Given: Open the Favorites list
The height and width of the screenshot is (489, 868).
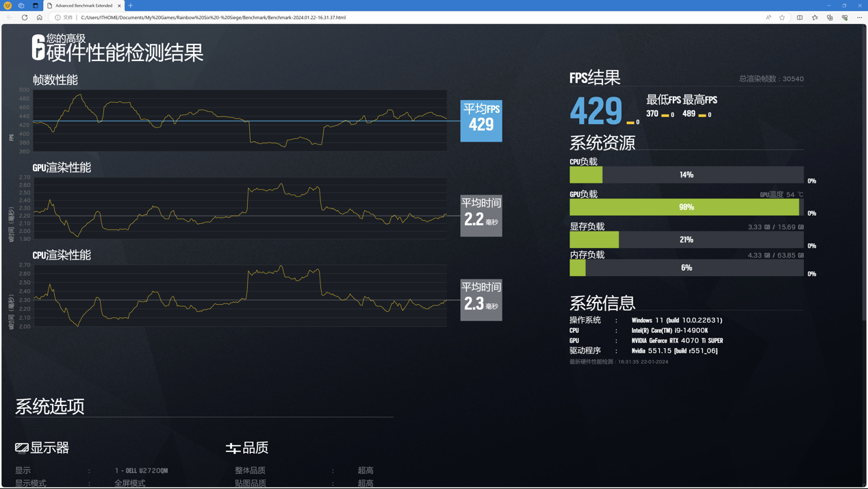Looking at the screenshot, I should point(815,17).
